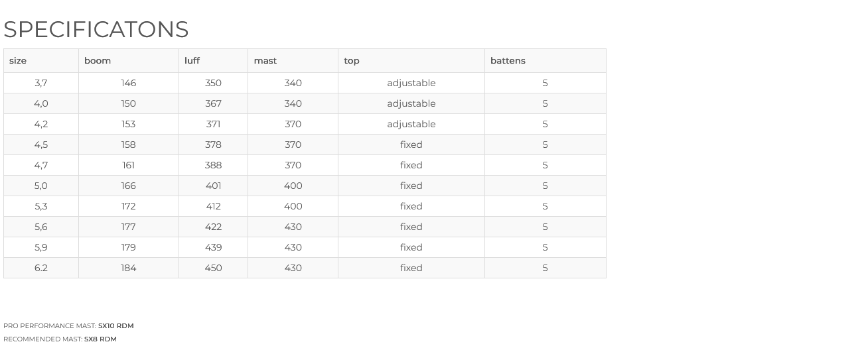868x348 pixels.
Task: Click the SX8 RDM recommended mast text
Action: pos(100,339)
